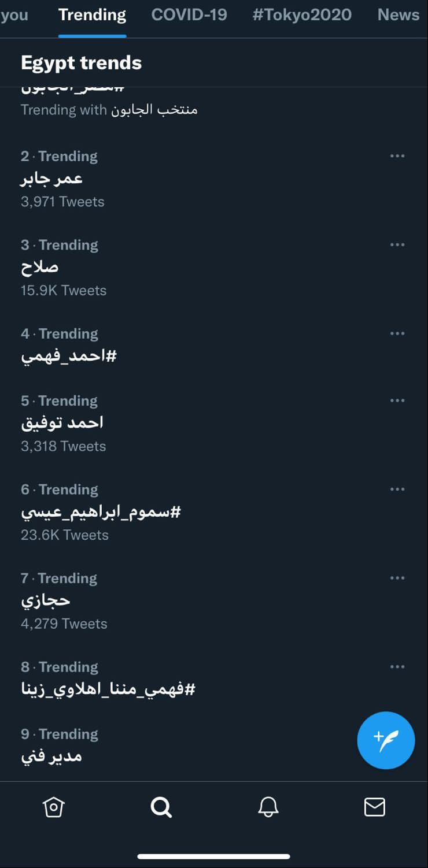Open more options for trend number 3
Viewport: 428px width, 868px height.
tap(397, 245)
